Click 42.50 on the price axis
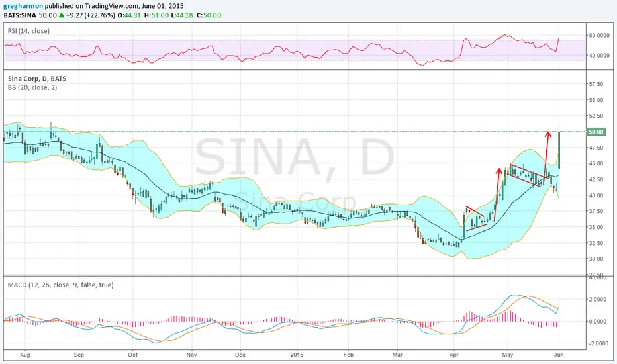The height and width of the screenshot is (364, 617). coord(596,179)
